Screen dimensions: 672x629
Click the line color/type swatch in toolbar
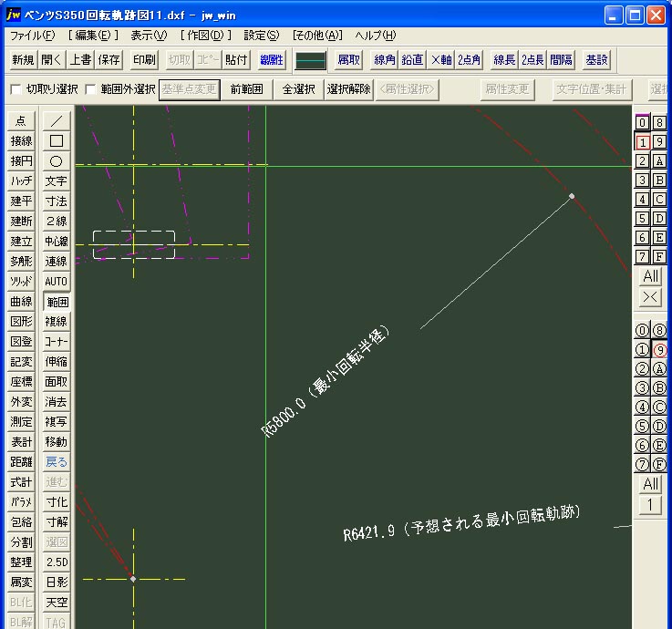coord(311,60)
